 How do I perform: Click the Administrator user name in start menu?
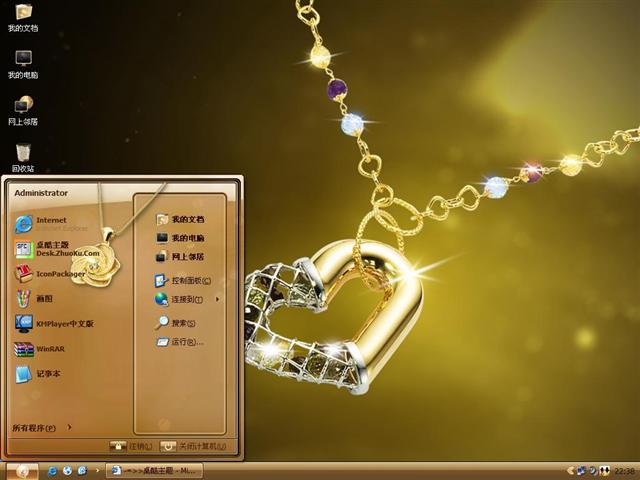[x=41, y=193]
